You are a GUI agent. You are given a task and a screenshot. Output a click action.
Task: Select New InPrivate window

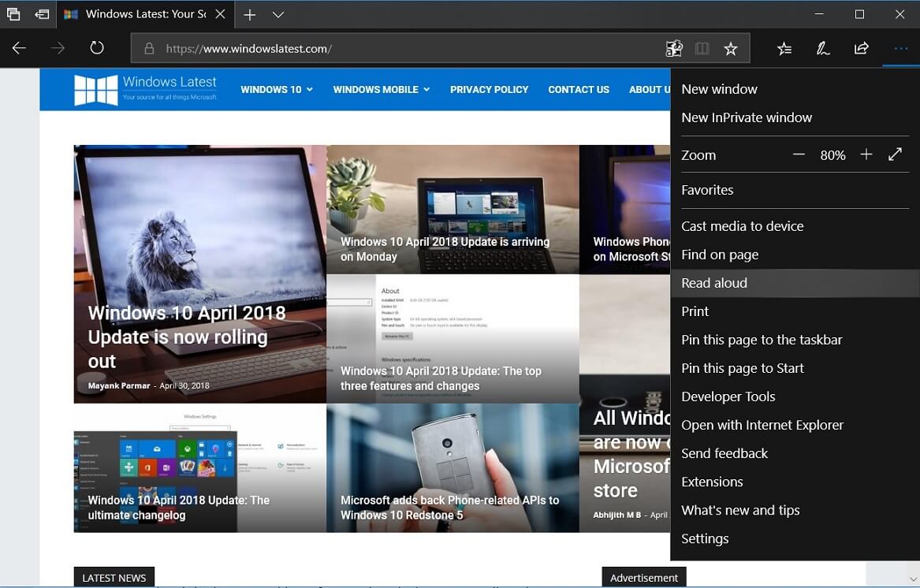[795, 117]
